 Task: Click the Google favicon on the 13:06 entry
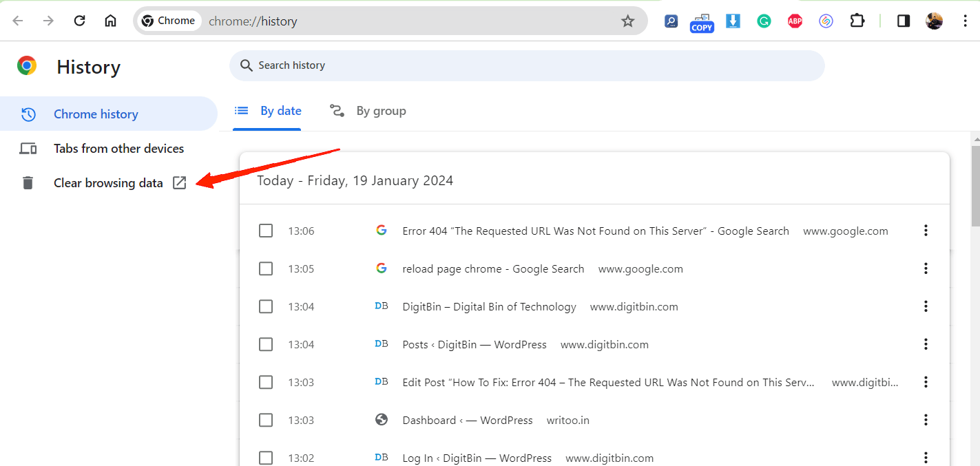click(x=382, y=230)
